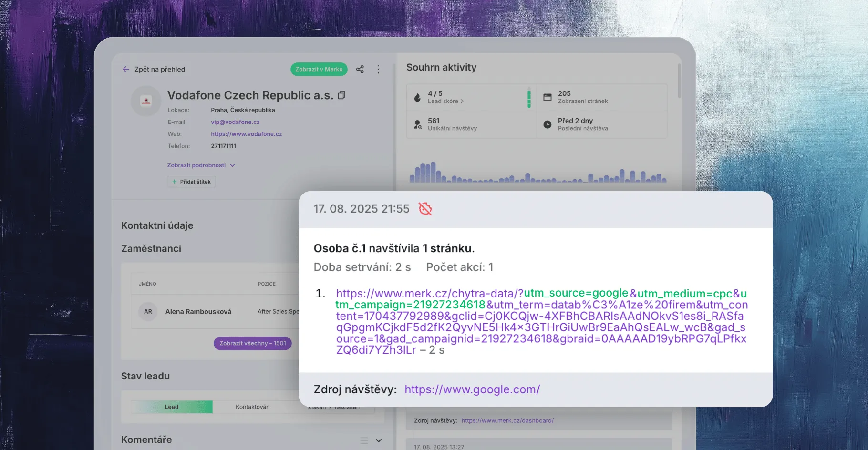Open the Vodafone company logo avatar
This screenshot has width=868, height=450.
(x=146, y=101)
